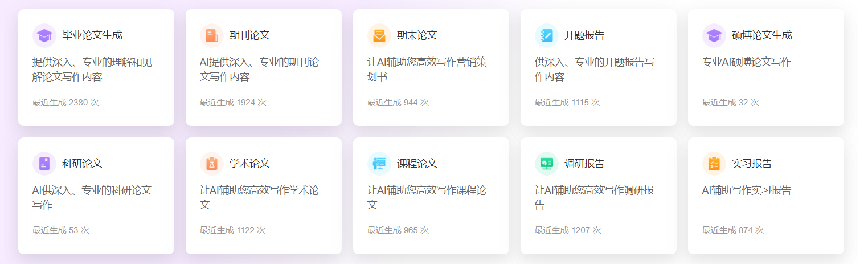Viewport: 868px width, 264px height.
Task: Click the graduation cap icon beside 毕业论文生成
Action: [44, 35]
